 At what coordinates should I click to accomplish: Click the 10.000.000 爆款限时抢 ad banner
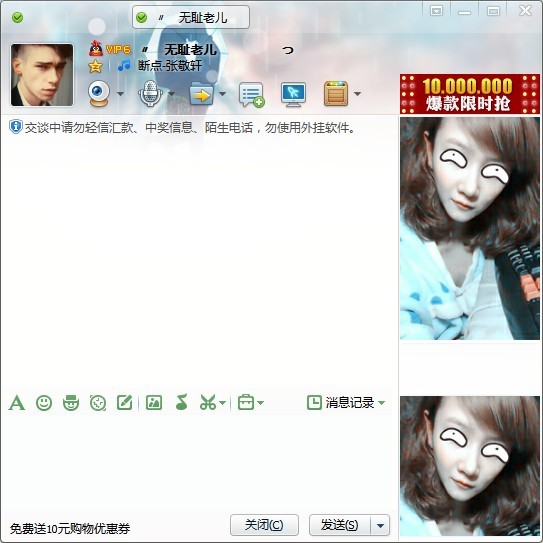pos(470,94)
